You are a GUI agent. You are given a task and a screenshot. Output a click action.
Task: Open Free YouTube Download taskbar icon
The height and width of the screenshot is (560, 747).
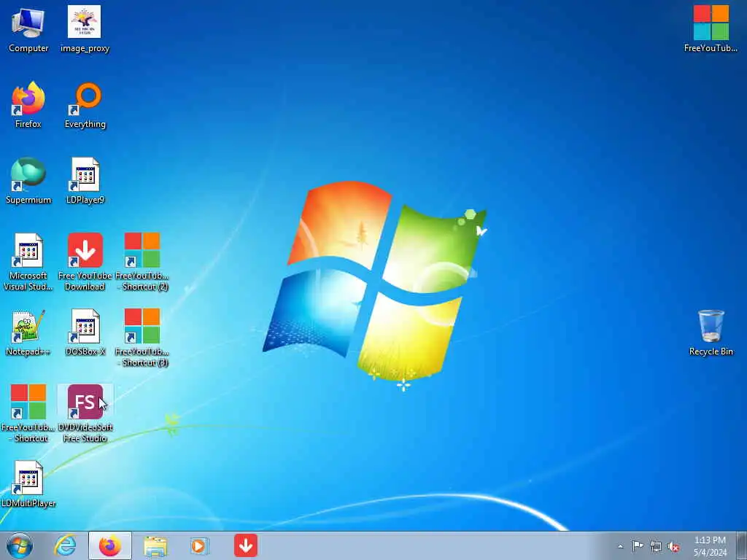(x=246, y=545)
